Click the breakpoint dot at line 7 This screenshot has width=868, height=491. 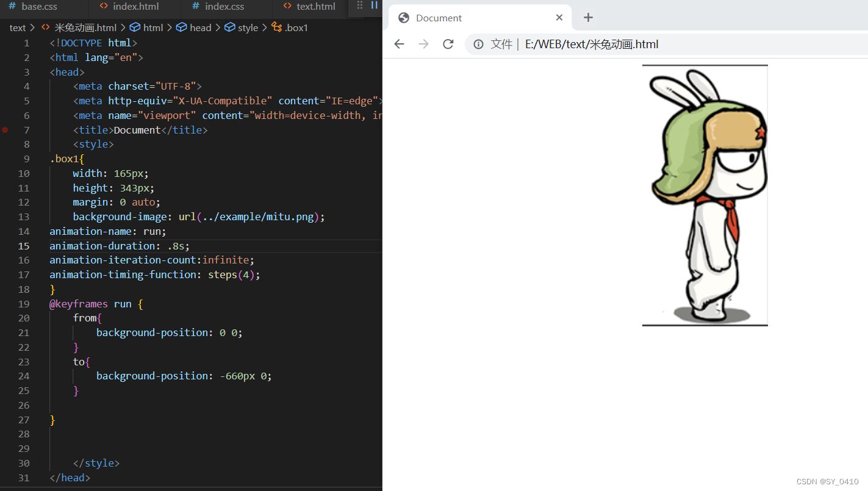[5, 130]
